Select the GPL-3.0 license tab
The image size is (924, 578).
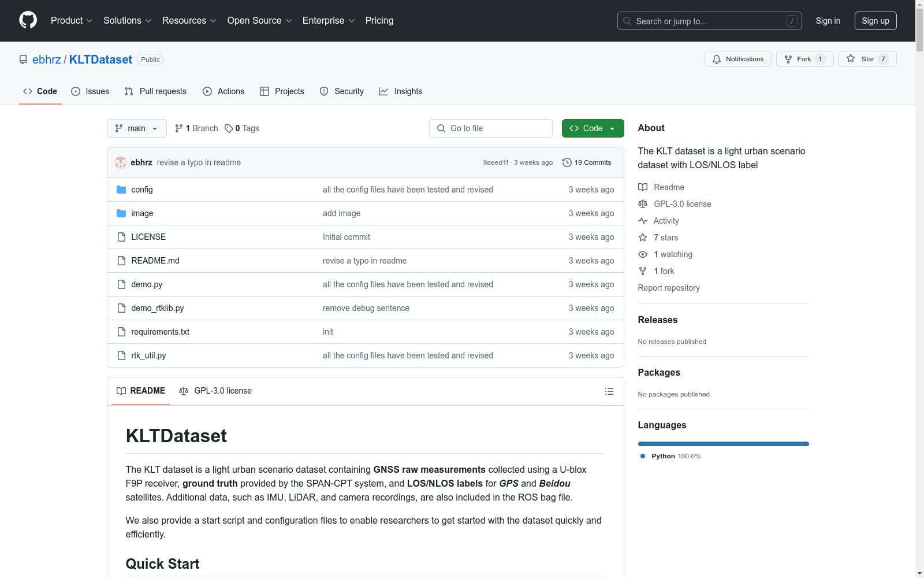(x=215, y=391)
